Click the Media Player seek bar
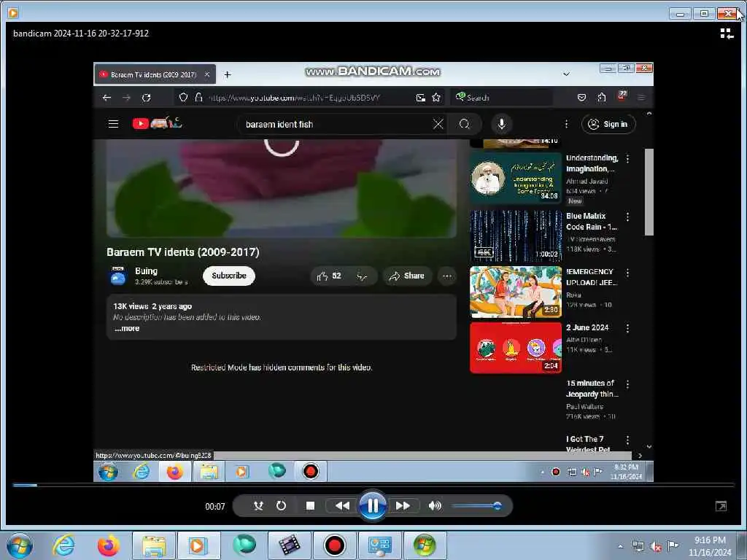 click(373, 485)
